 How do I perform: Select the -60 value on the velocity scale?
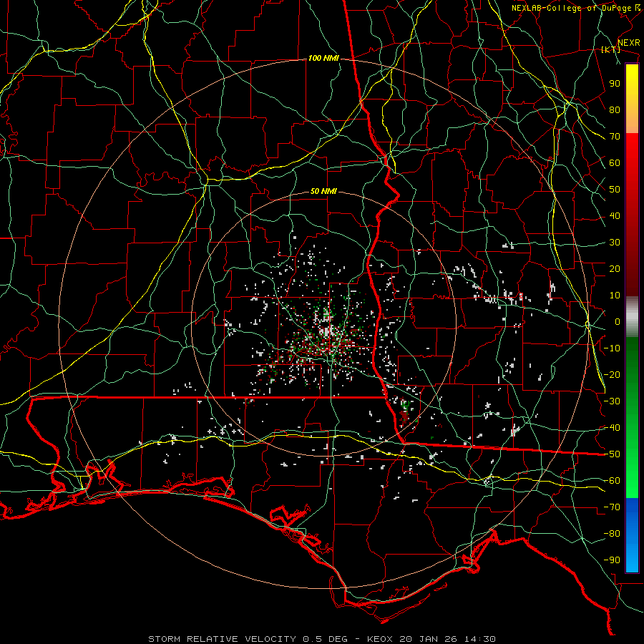click(612, 481)
